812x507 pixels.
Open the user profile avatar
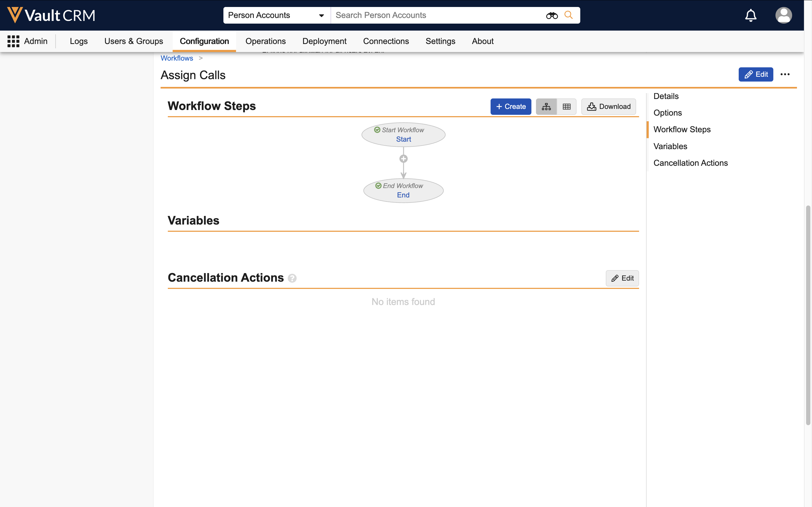click(784, 16)
